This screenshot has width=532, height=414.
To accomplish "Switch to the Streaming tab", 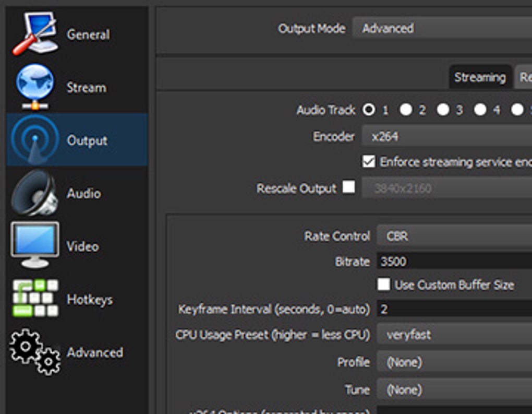I will [x=480, y=78].
